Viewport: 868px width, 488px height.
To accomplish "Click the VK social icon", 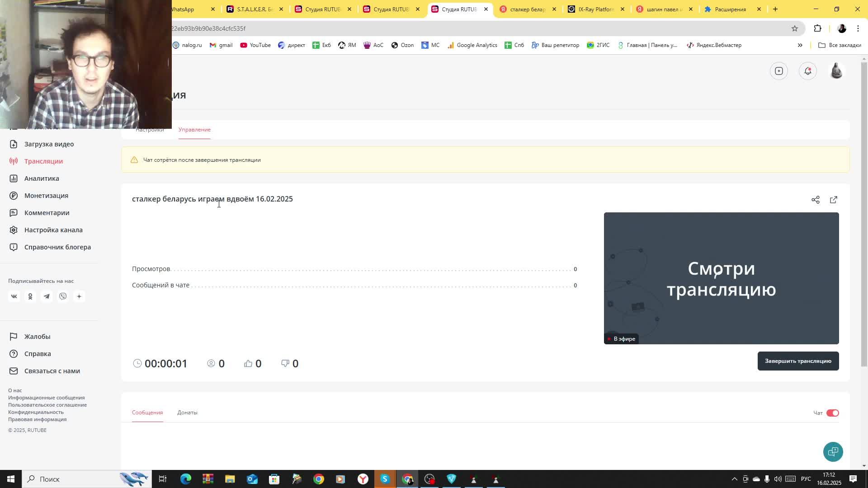I will [x=14, y=296].
